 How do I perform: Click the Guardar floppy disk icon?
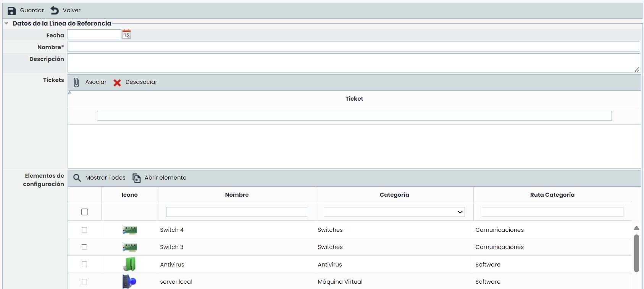(12, 11)
